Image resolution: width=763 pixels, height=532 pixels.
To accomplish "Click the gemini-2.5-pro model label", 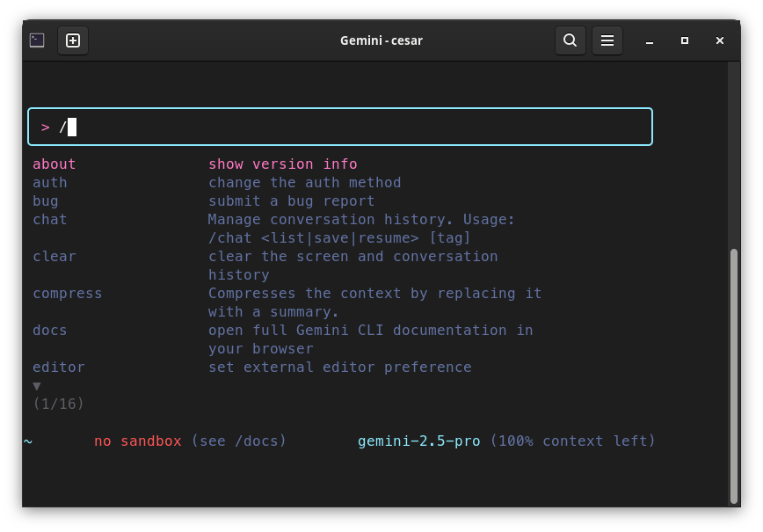I will pos(419,441).
